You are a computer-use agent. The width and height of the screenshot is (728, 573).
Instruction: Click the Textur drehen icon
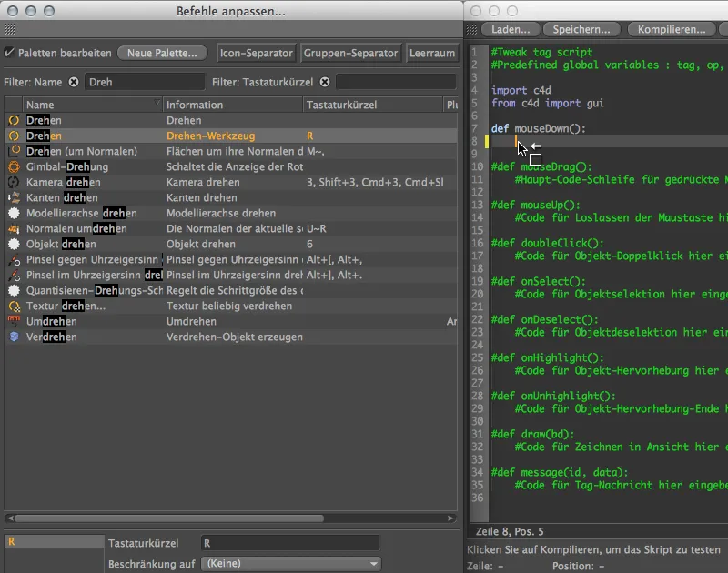click(x=14, y=306)
